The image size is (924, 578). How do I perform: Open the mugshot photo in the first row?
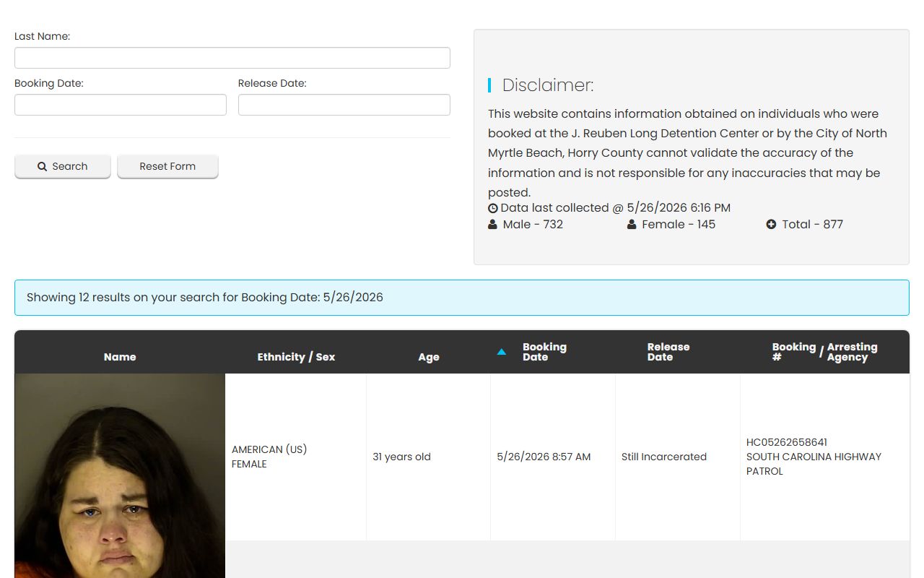coord(120,475)
